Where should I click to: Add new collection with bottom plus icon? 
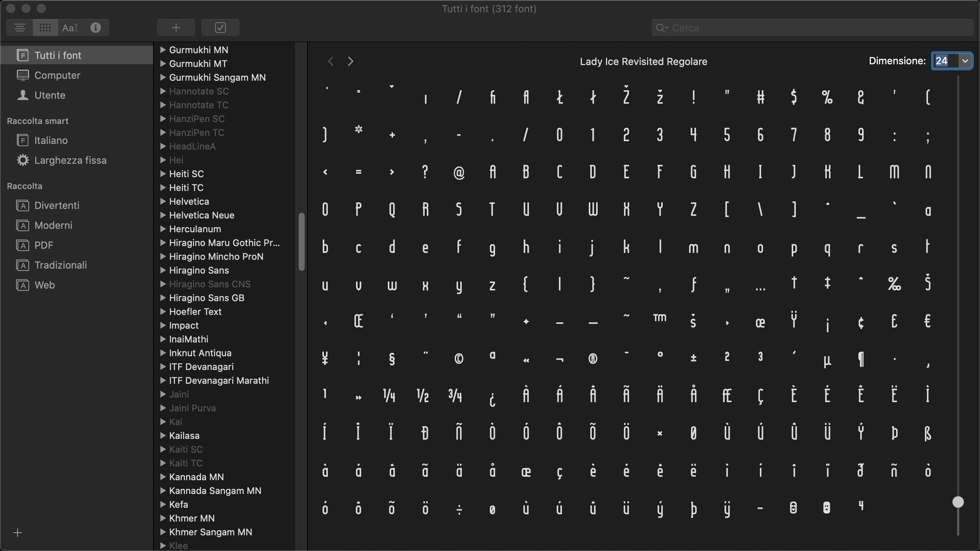18,533
